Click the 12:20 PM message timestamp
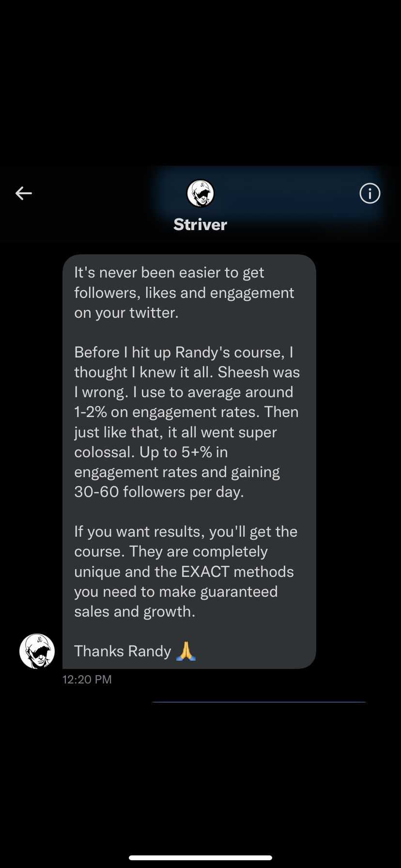Image resolution: width=401 pixels, height=868 pixels. 87,679
